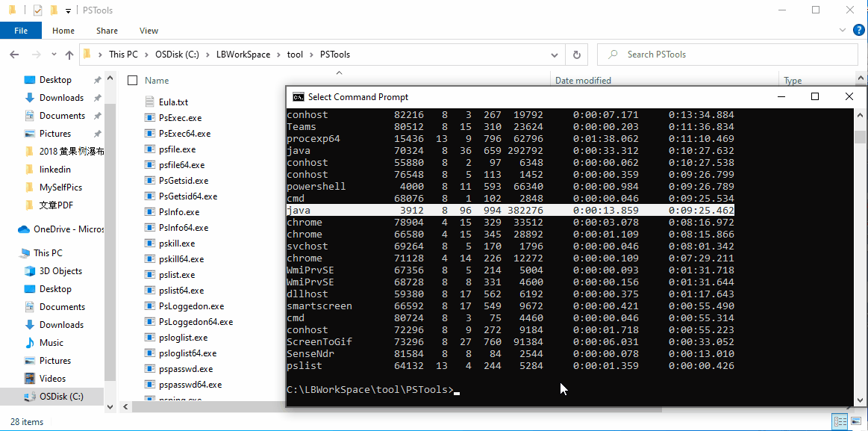
Task: Expand the address bar history dropdown
Action: (554, 55)
